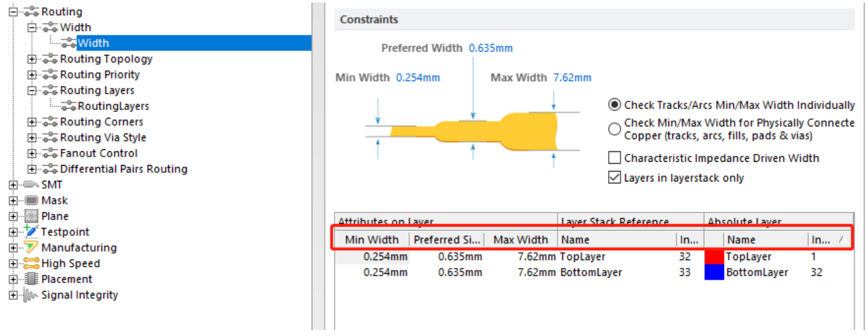Collapse the Routing Layers node
The height and width of the screenshot is (336, 868).
[32, 90]
